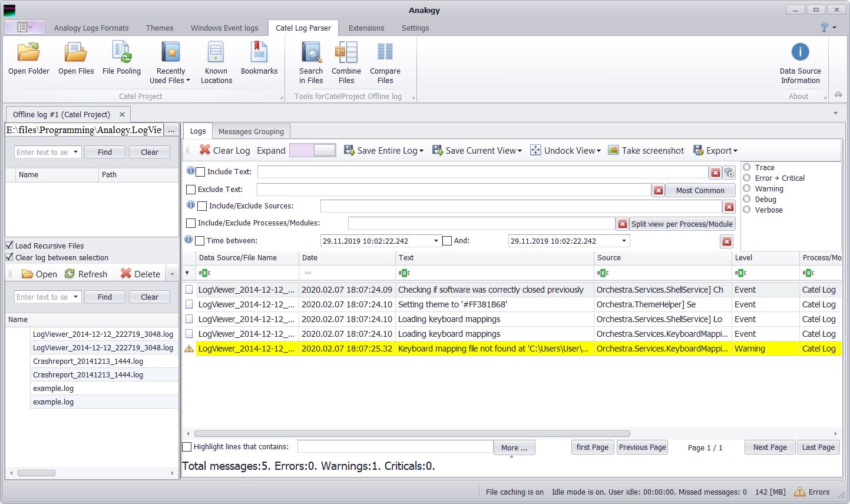Image resolution: width=850 pixels, height=504 pixels.
Task: Clear the Include/Exclude Sources field
Action: tap(729, 207)
